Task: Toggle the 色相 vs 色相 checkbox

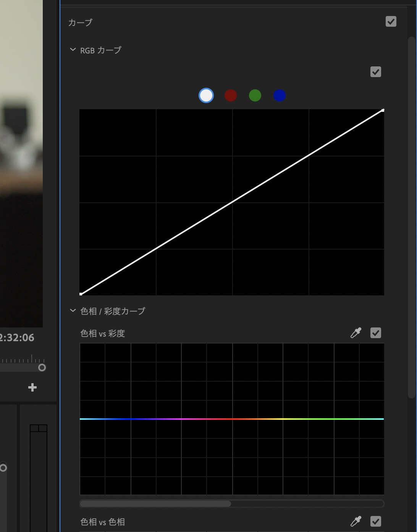Action: 376,521
